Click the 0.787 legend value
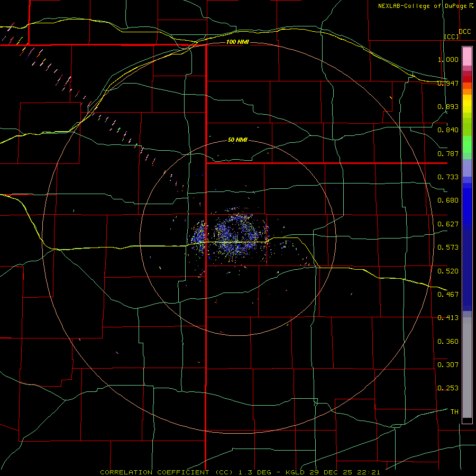Screen dimensions: 476x476 pyautogui.click(x=448, y=153)
